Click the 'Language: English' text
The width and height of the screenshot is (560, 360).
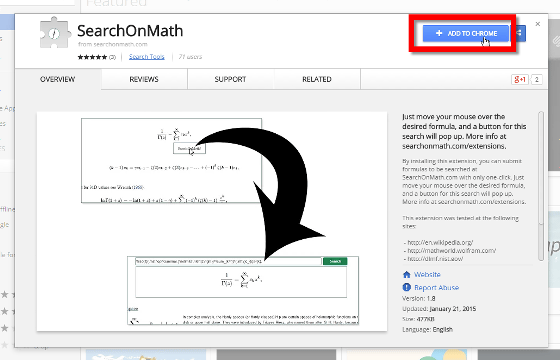pyautogui.click(x=428, y=330)
